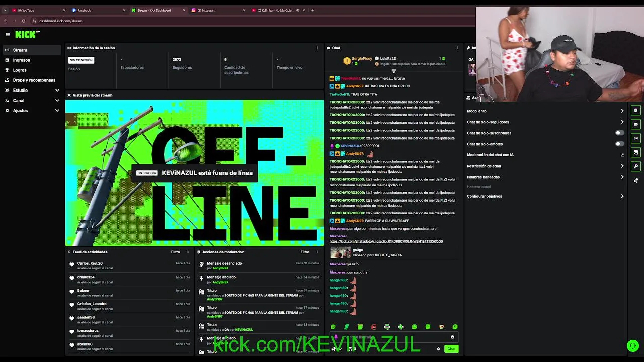Toggle Chat de solo-emotes switch

click(620, 144)
